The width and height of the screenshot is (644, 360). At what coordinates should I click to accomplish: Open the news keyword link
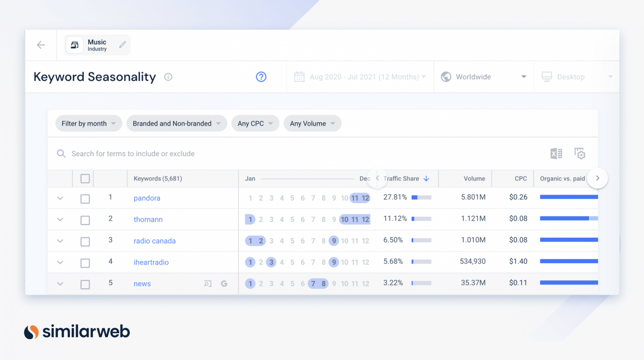click(x=142, y=284)
